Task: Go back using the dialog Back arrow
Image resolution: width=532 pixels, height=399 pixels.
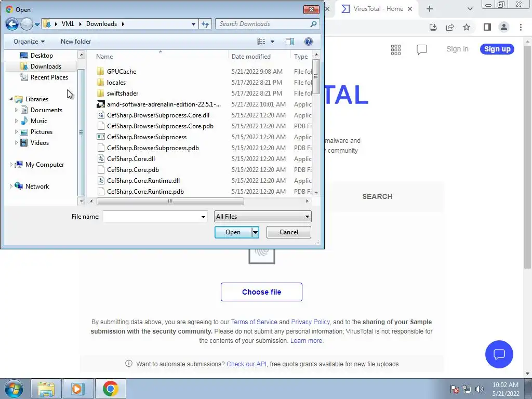Action: 12,24
